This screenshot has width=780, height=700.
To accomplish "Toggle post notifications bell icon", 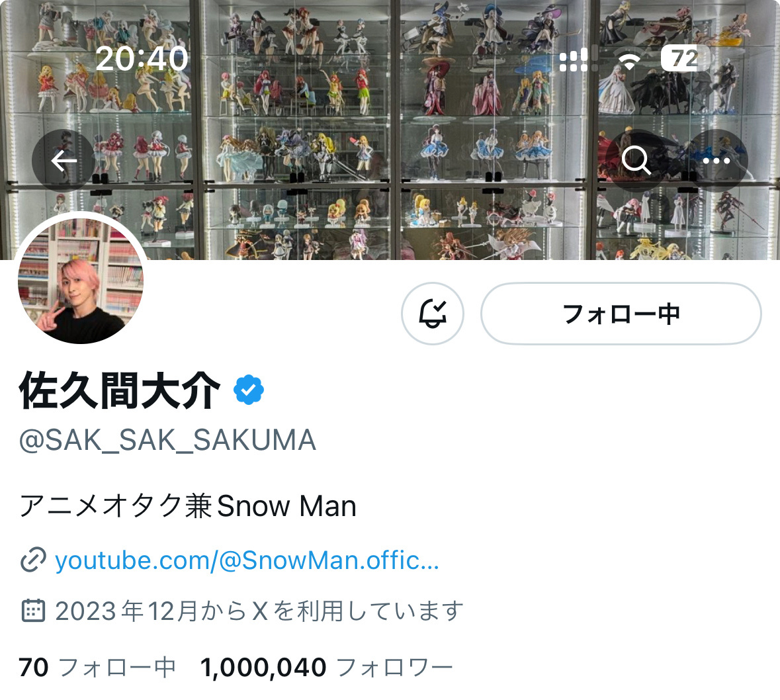I will (x=432, y=314).
